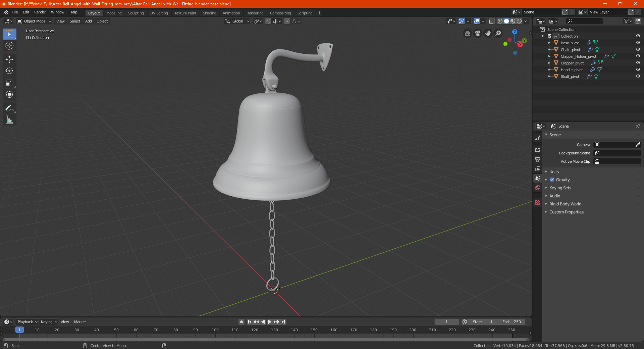Click the pan view hand icon

(488, 33)
